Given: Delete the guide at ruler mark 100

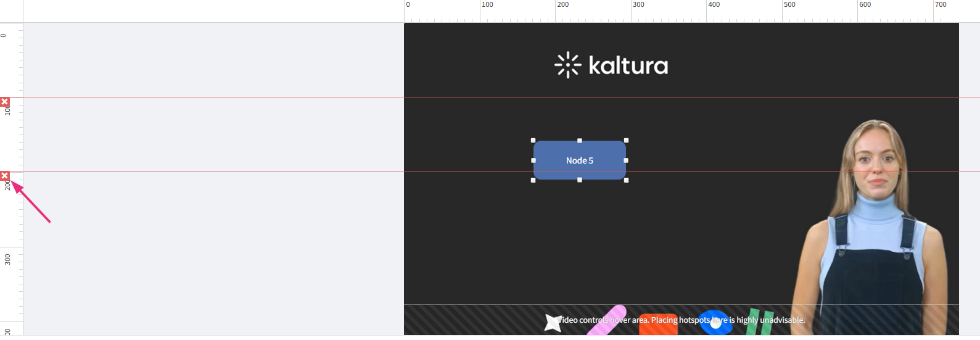Looking at the screenshot, I should pos(5,102).
